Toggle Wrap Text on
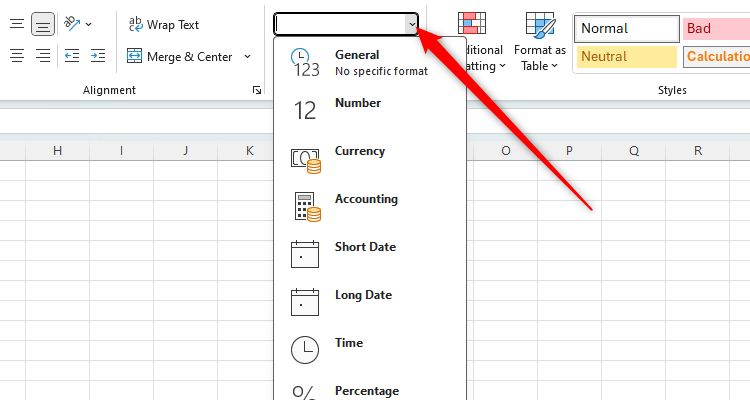The width and height of the screenshot is (750, 400). (164, 24)
